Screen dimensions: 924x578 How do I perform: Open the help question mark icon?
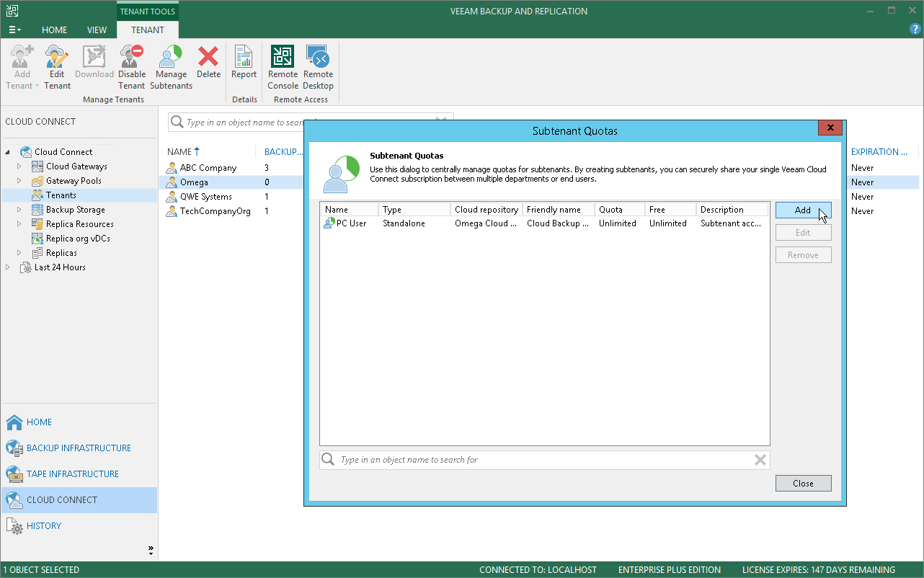[915, 30]
